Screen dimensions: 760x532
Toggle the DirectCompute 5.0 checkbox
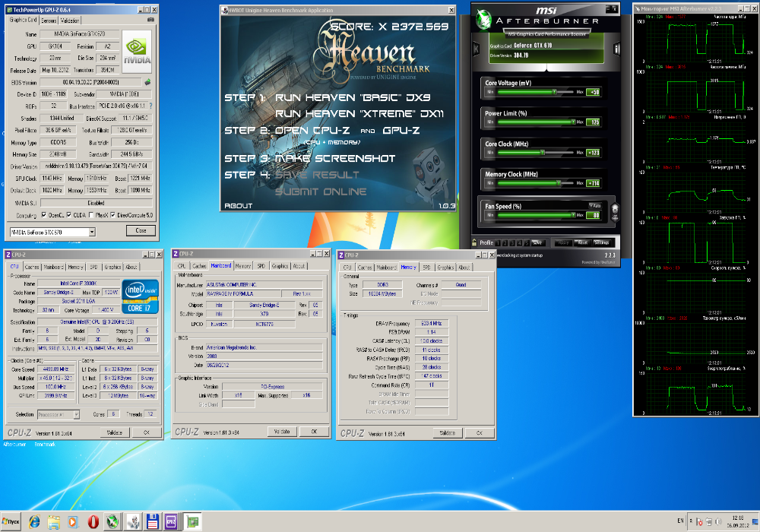coord(113,215)
